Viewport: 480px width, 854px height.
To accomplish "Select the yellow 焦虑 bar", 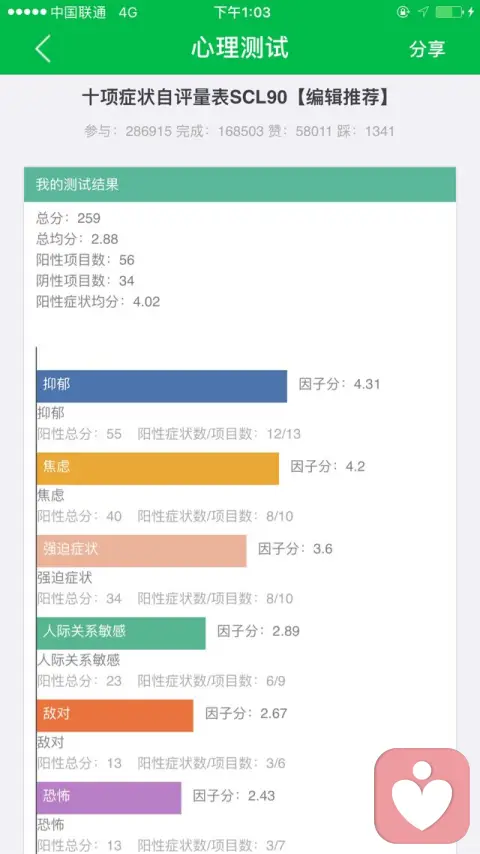I will (158, 468).
